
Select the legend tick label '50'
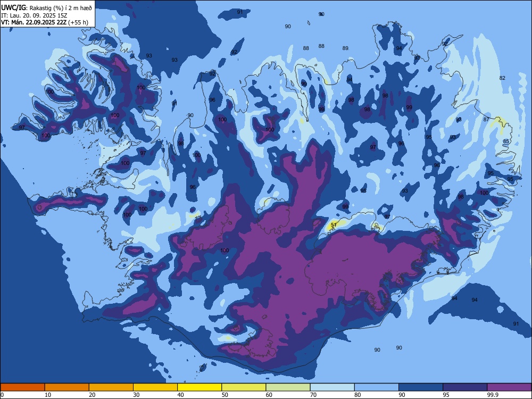(225, 395)
